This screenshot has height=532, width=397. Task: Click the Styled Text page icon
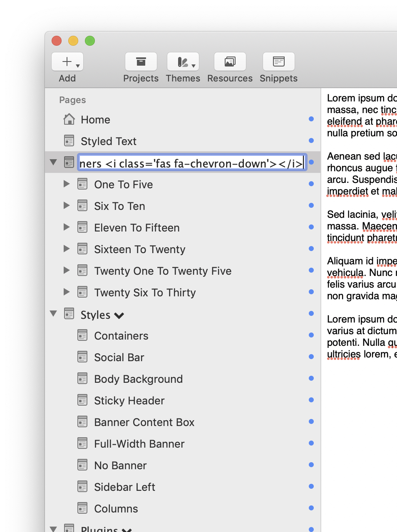(69, 141)
